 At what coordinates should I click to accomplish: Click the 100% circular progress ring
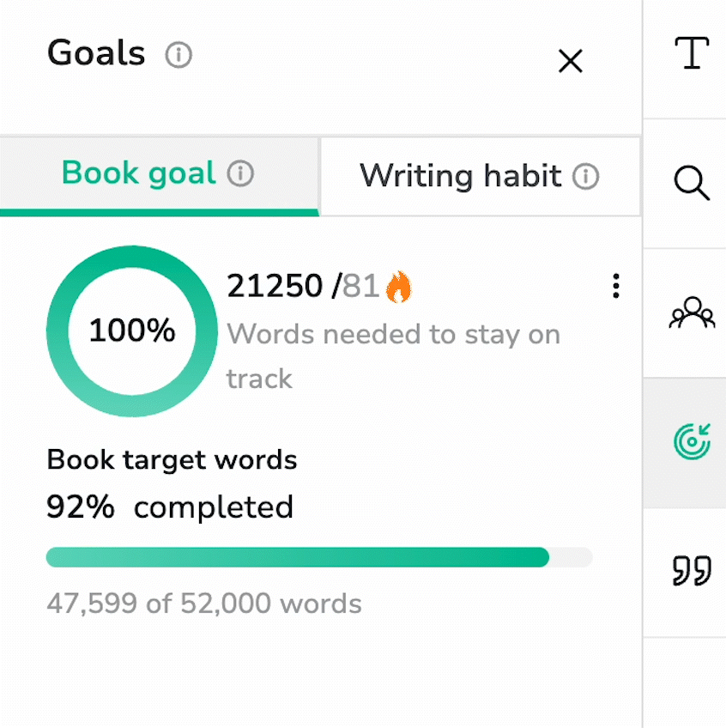pyautogui.click(x=132, y=331)
